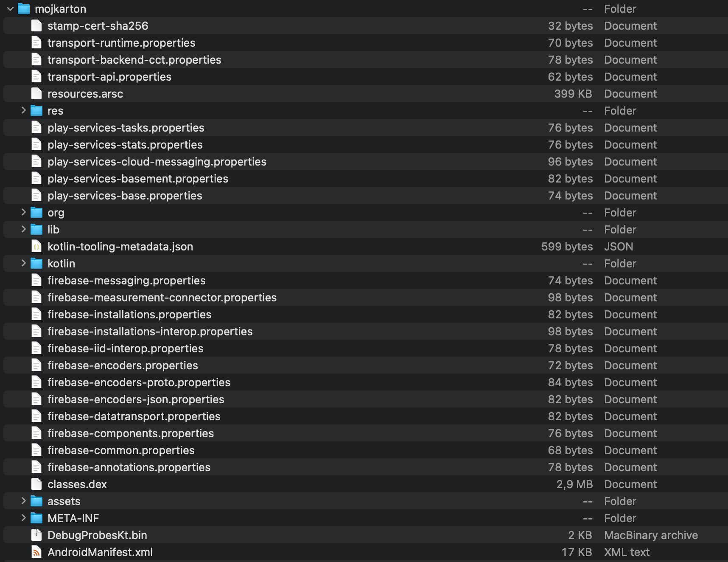Expand the META-INF folder

click(x=24, y=518)
